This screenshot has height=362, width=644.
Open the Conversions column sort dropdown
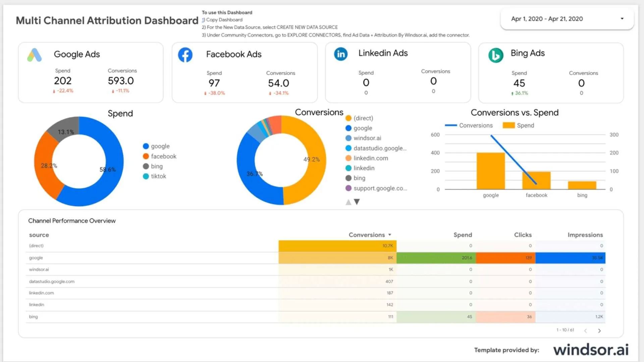click(x=389, y=235)
